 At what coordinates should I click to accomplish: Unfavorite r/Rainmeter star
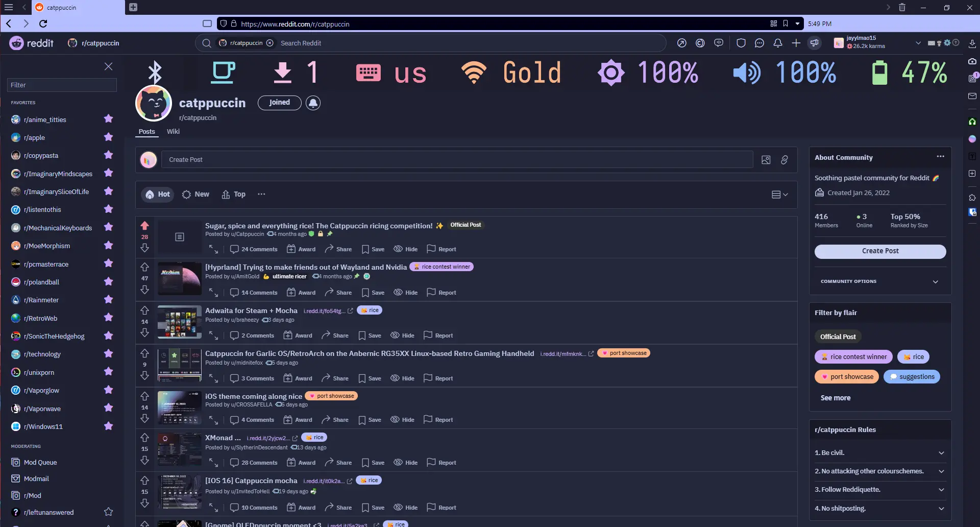point(108,300)
